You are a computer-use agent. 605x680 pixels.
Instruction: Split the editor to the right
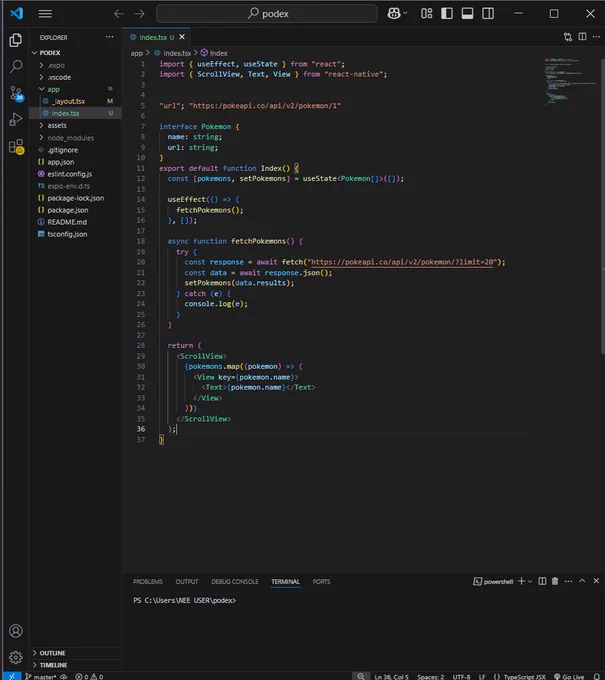coord(582,37)
